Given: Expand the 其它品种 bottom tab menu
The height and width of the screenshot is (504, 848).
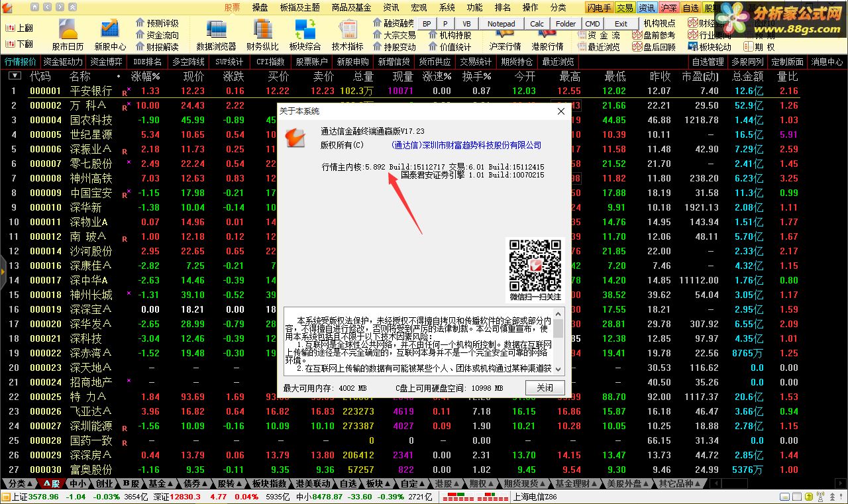Looking at the screenshot, I should [x=679, y=483].
